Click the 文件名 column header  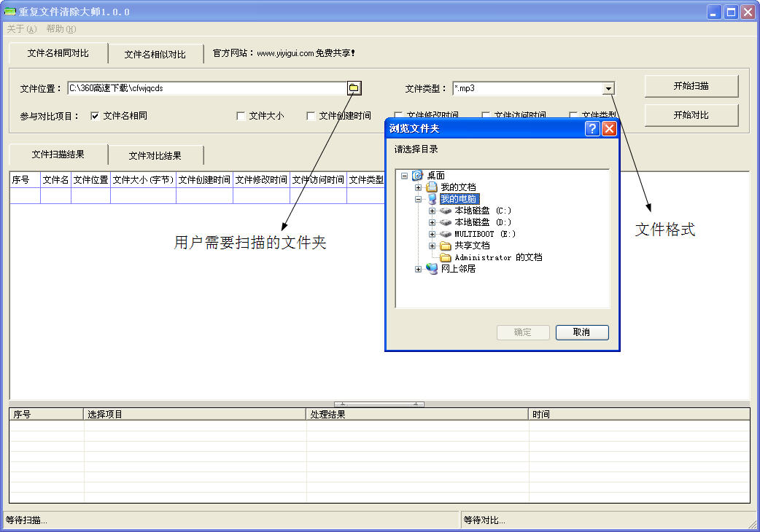tap(55, 180)
